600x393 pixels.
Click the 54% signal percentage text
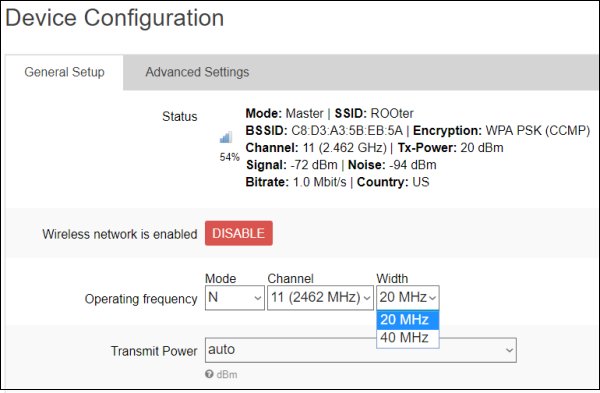(229, 157)
